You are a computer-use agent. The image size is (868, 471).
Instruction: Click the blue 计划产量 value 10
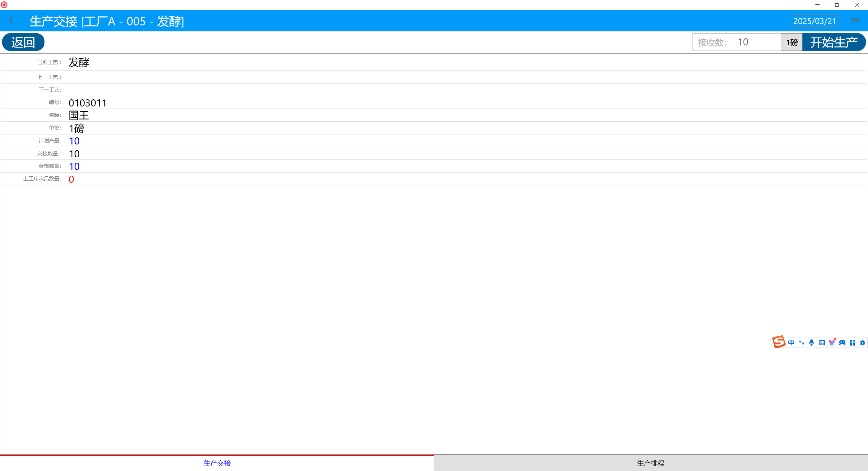pos(74,141)
